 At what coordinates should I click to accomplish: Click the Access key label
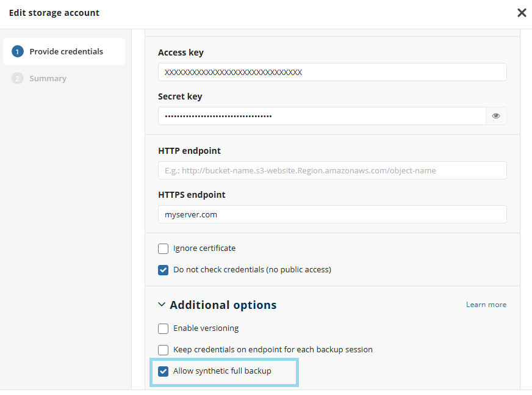[x=181, y=53]
